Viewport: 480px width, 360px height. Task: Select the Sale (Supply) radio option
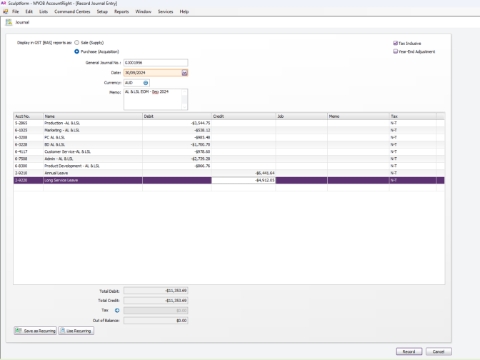[x=77, y=43]
